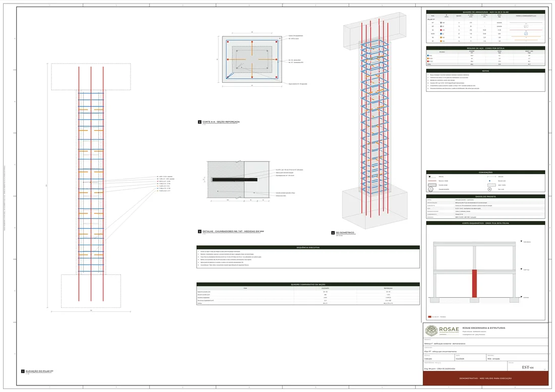The height and width of the screenshot is (392, 555).
Task: Click the view number 1 marker beside Elevação do Pilar P7
Action: (x=23, y=371)
